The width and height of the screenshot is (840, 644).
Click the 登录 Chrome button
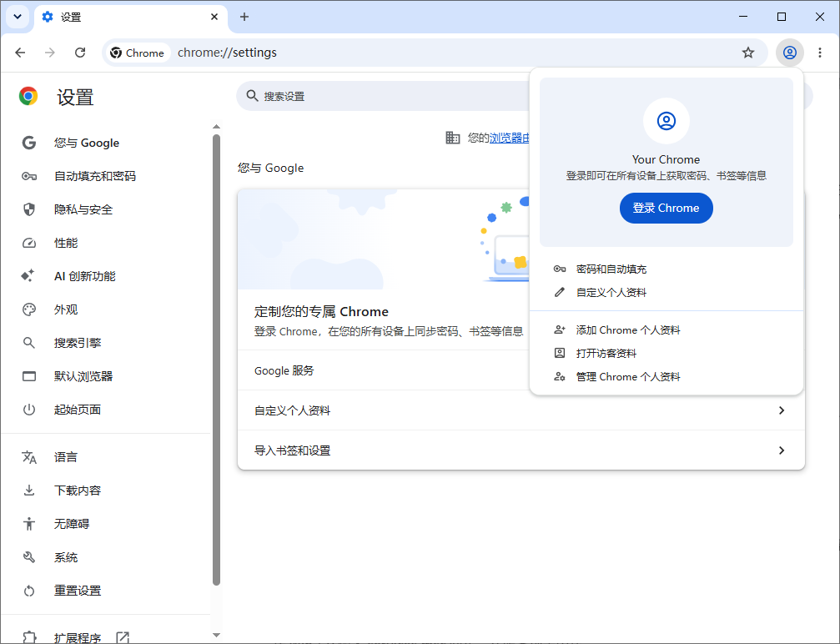666,208
